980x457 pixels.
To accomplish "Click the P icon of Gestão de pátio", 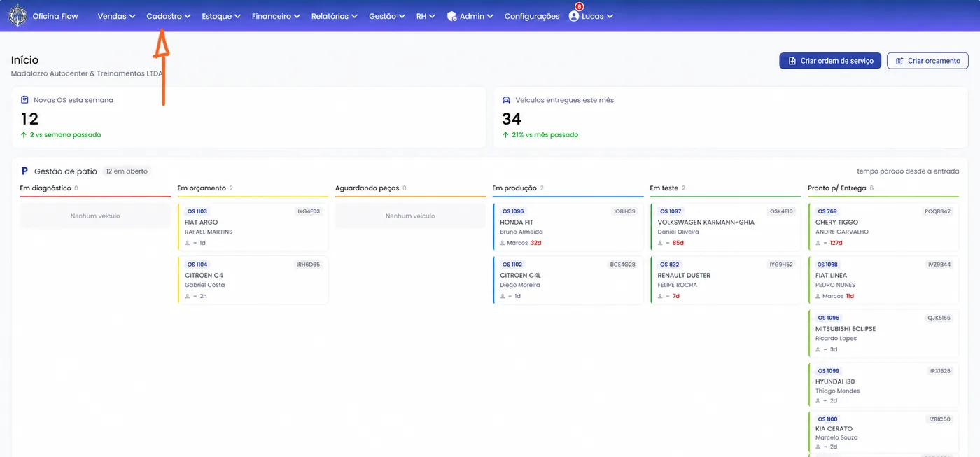I will pos(24,171).
